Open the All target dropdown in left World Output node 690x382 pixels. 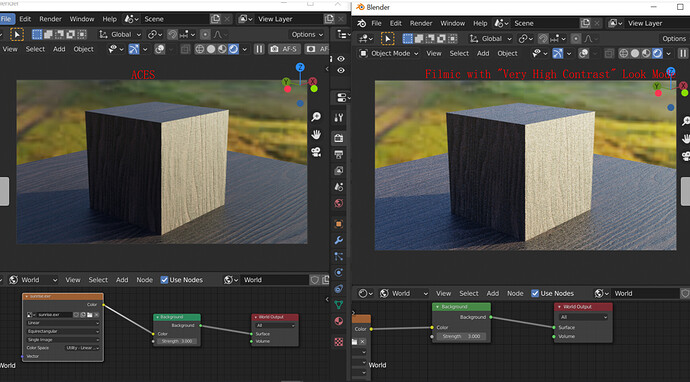(x=275, y=326)
